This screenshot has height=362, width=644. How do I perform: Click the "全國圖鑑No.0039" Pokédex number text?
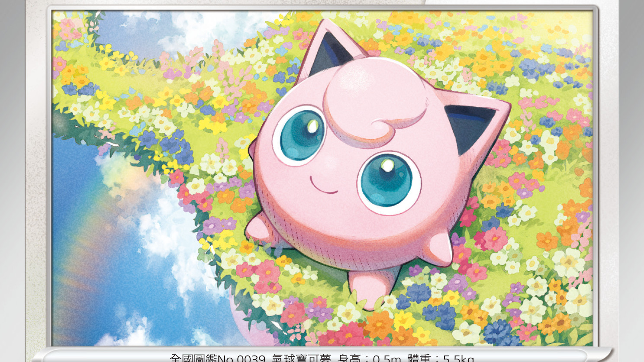tap(218, 359)
